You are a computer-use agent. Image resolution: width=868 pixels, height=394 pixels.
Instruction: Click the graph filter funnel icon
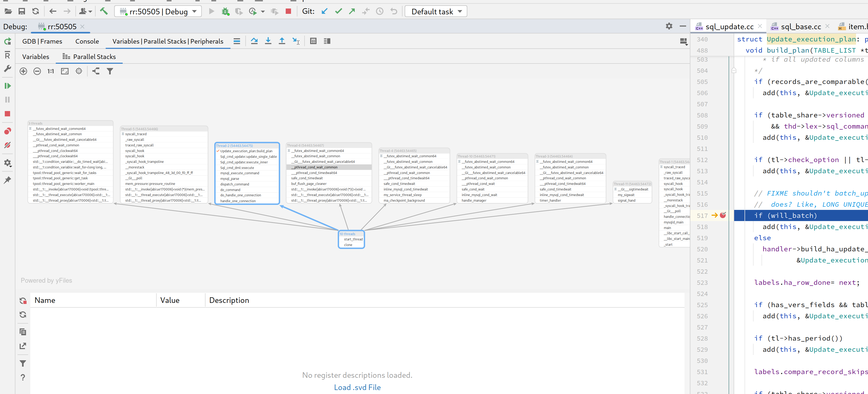click(x=110, y=71)
